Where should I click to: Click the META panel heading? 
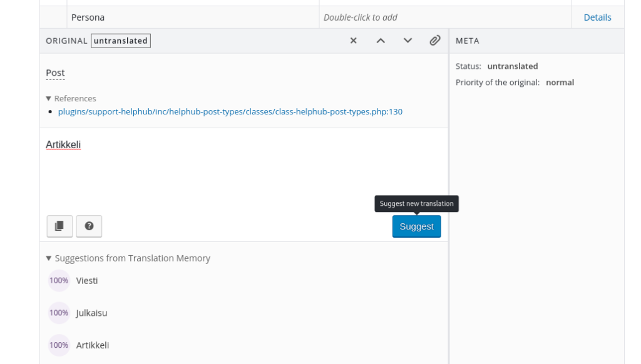coord(467,41)
